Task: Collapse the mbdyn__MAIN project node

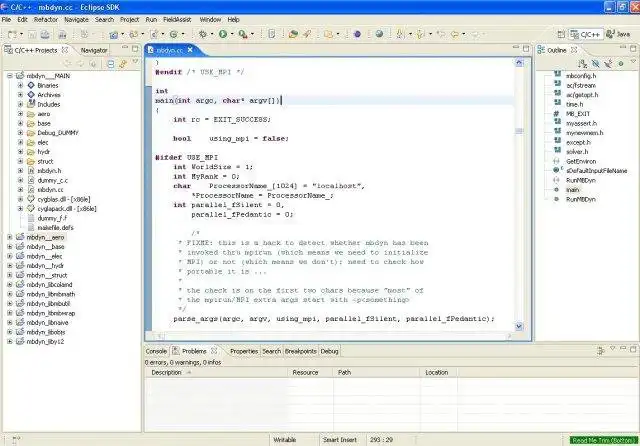Action: [10, 76]
